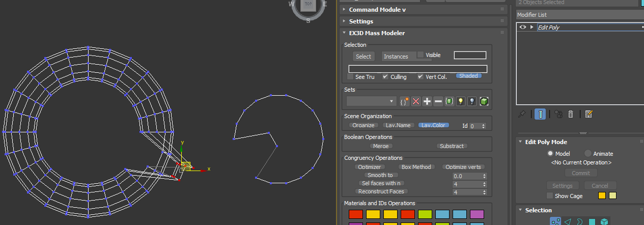
Task: Click make unique icon under modifier stack
Action: click(558, 114)
